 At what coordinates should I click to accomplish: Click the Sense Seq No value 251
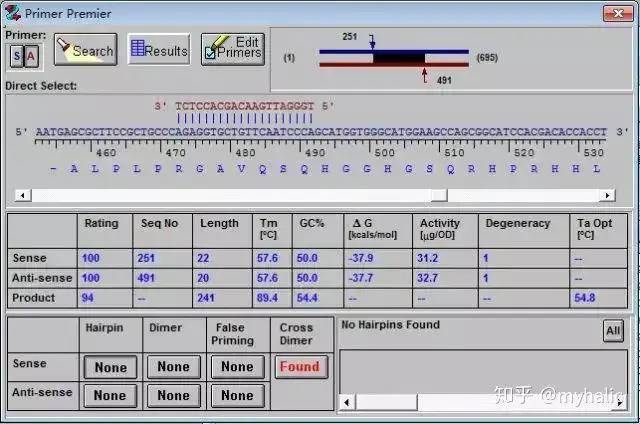point(146,258)
